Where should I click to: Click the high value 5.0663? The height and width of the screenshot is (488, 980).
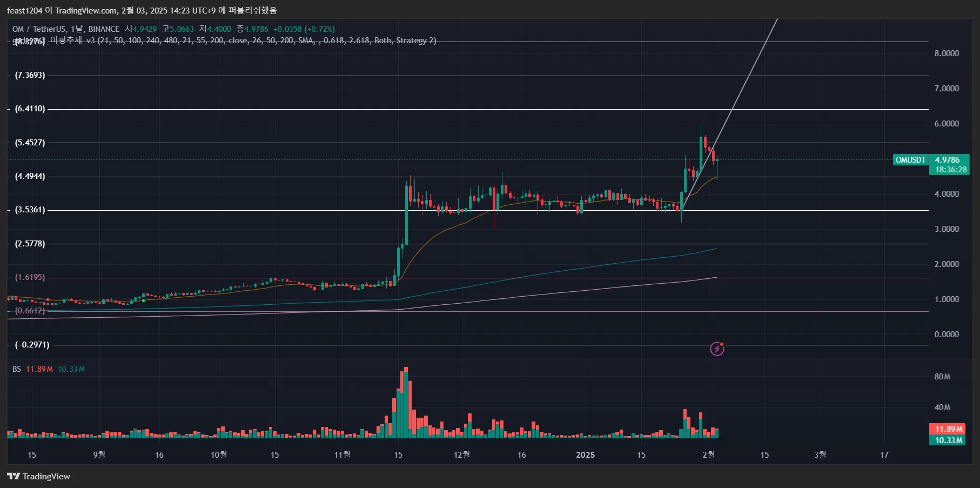coord(182,29)
